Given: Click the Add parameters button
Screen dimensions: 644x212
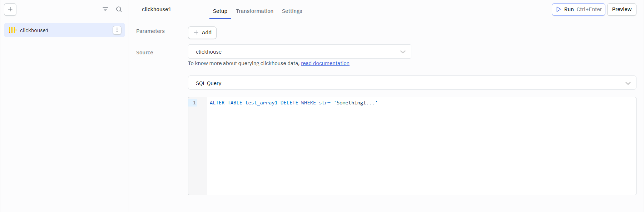Looking at the screenshot, I should click(202, 33).
